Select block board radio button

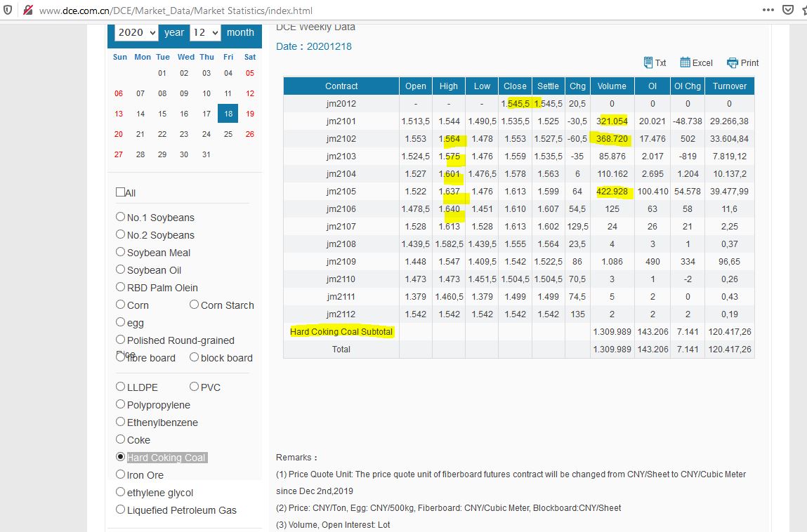(194, 357)
